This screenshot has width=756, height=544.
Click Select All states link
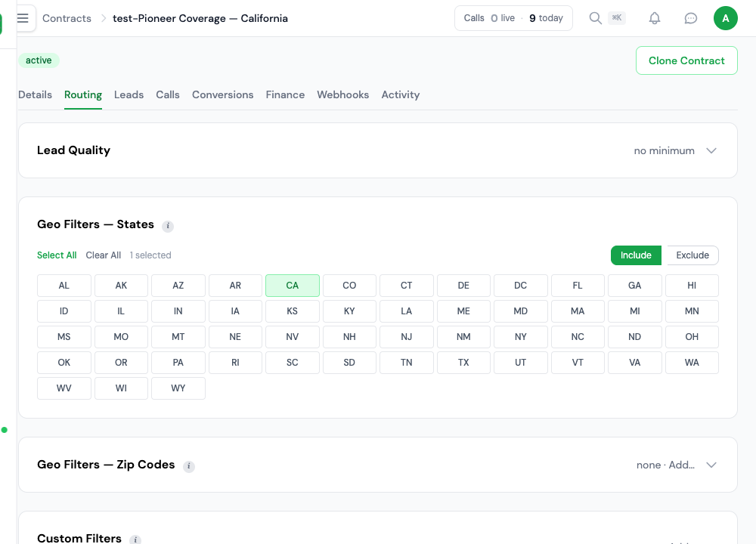[x=57, y=255]
